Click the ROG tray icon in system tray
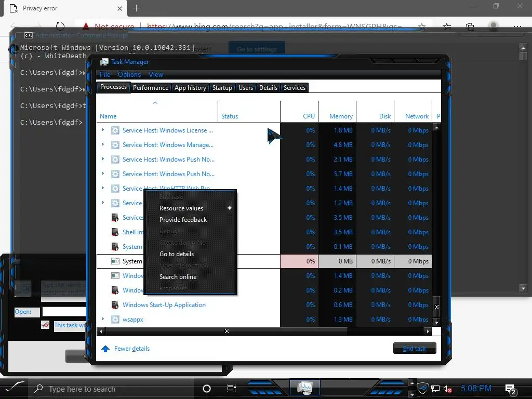Image resolution: width=532 pixels, height=399 pixels. pos(422,388)
